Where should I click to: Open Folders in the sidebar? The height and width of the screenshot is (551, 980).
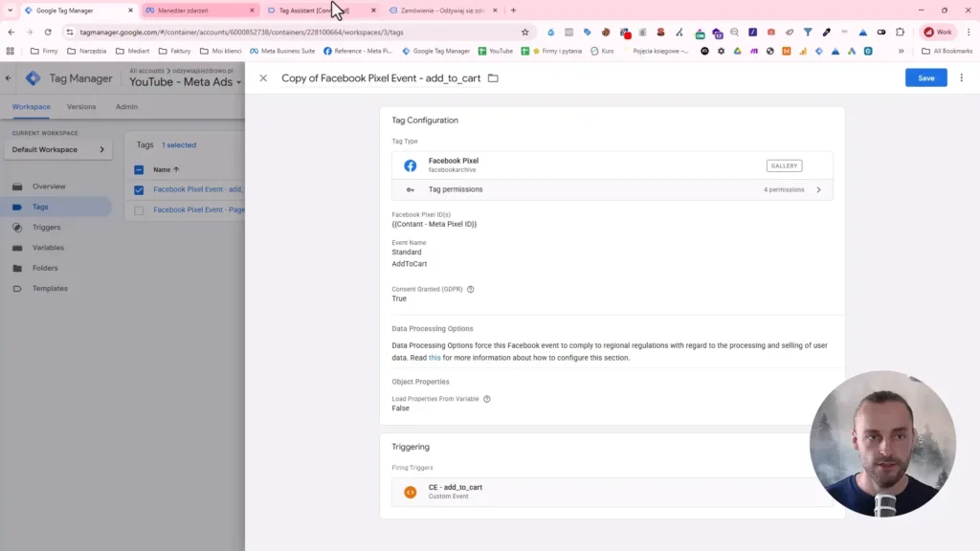click(x=45, y=268)
